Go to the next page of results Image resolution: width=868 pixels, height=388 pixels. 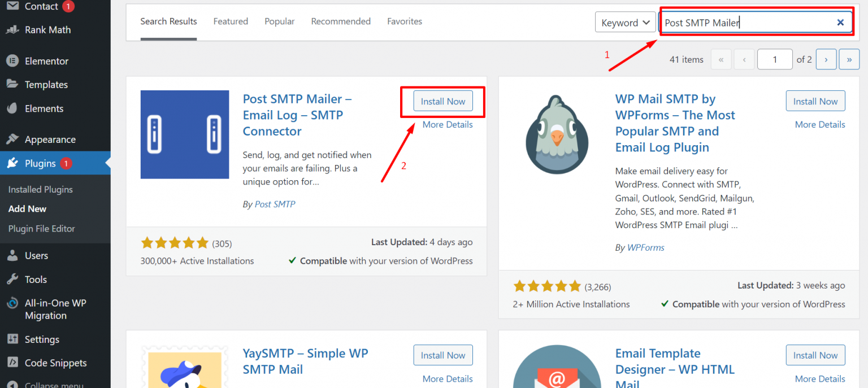click(826, 59)
